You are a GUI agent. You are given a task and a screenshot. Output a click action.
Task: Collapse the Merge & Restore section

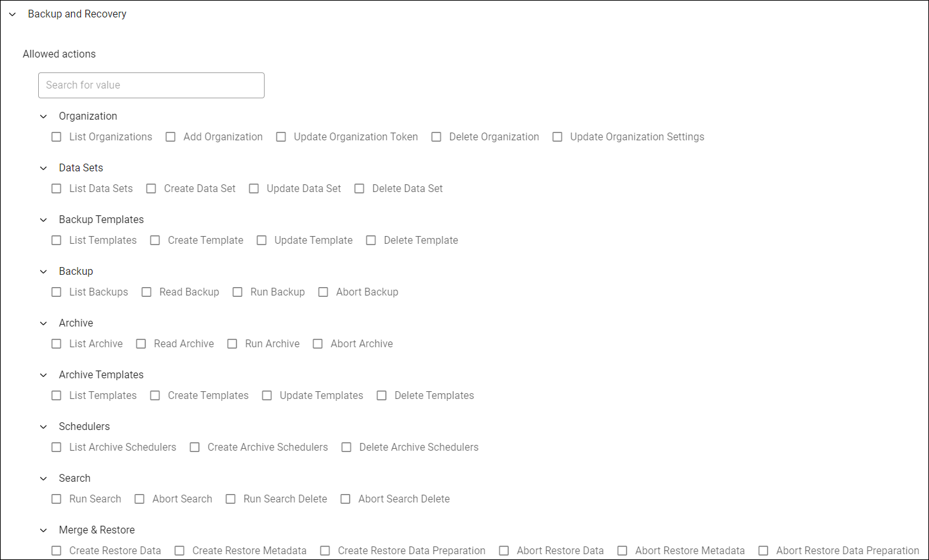[43, 530]
